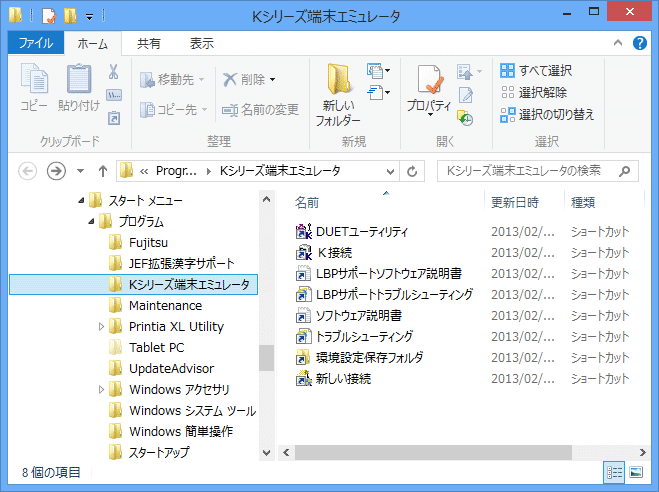659x492 pixels.
Task: Click 選択解除 (Select none)
Action: click(x=534, y=92)
